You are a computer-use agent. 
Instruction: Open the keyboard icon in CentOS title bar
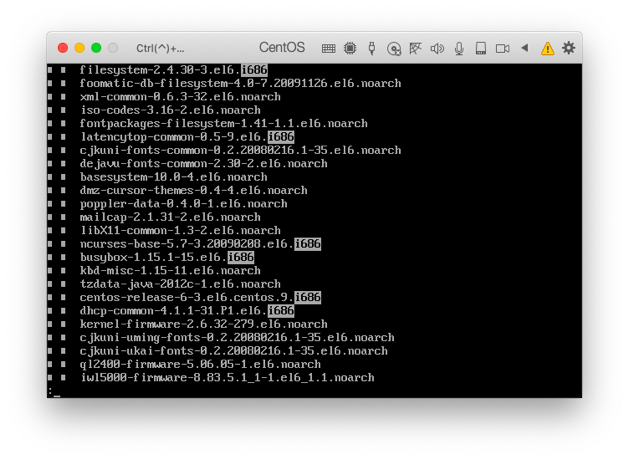pyautogui.click(x=328, y=49)
